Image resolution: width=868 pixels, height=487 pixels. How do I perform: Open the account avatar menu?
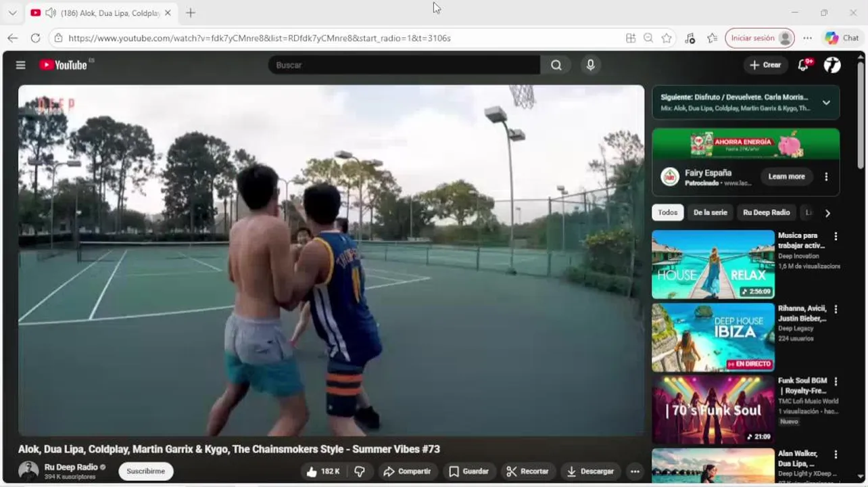832,65
